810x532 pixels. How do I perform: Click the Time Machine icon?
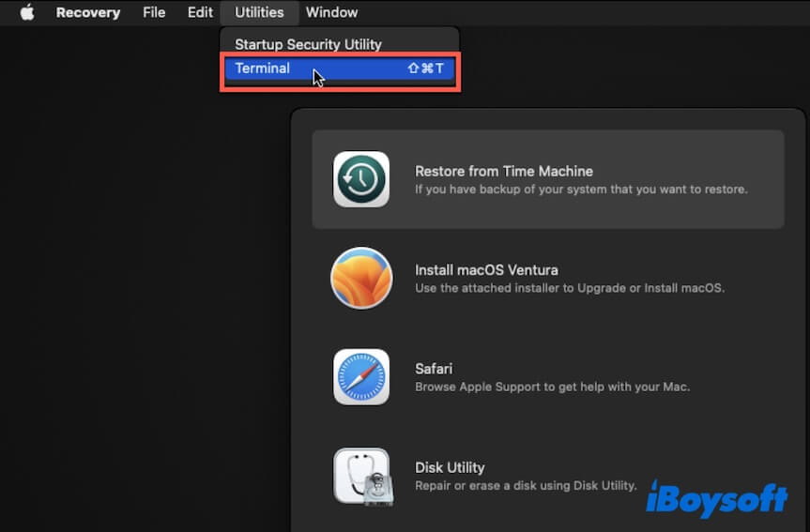(x=361, y=179)
